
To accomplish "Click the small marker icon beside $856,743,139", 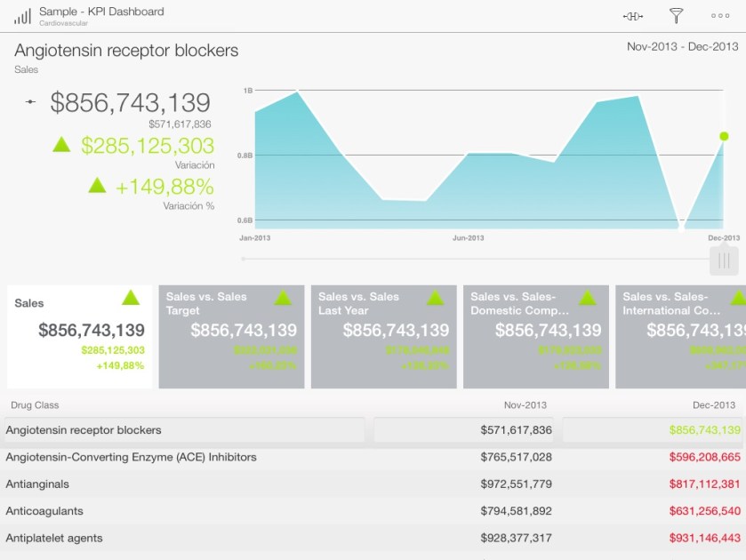I will click(31, 103).
